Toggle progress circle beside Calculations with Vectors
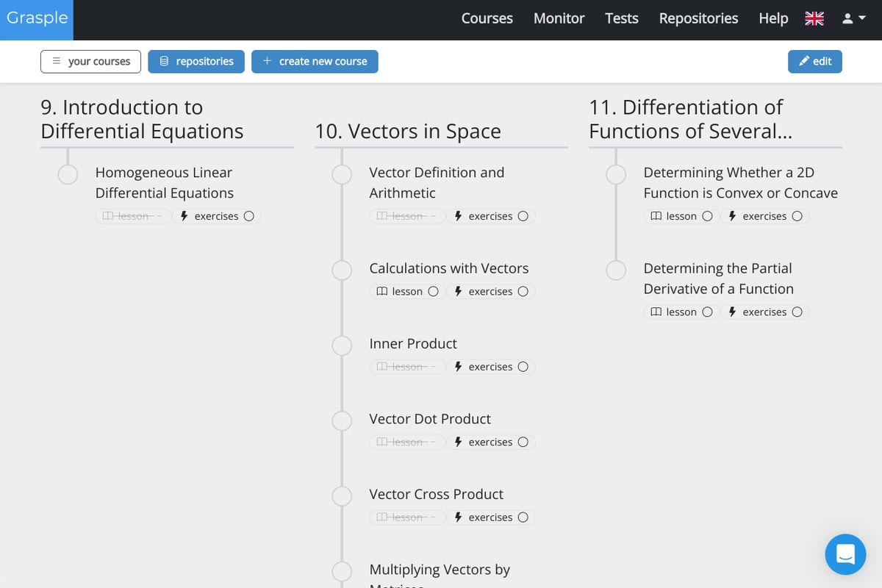Image resolution: width=882 pixels, height=588 pixels. (x=342, y=270)
